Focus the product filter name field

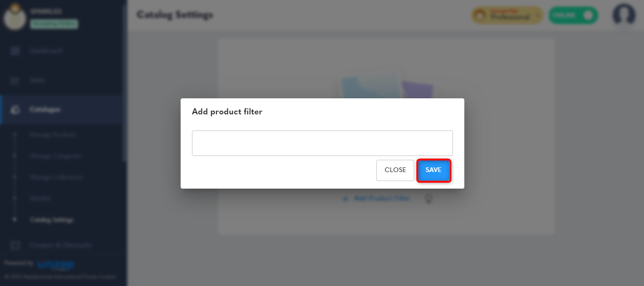[322, 143]
